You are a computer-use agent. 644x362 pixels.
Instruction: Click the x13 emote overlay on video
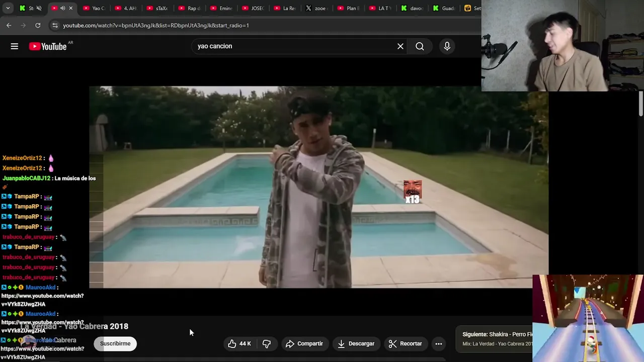click(x=413, y=192)
